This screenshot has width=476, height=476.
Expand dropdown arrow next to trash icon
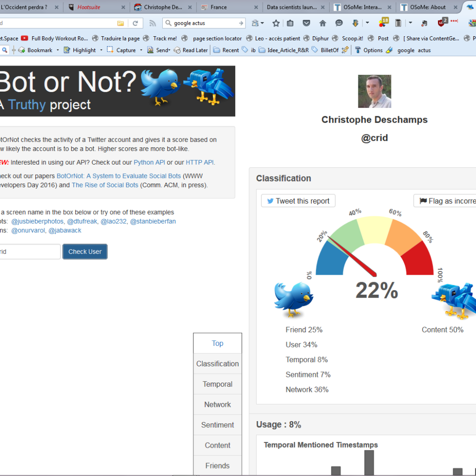(410, 23)
